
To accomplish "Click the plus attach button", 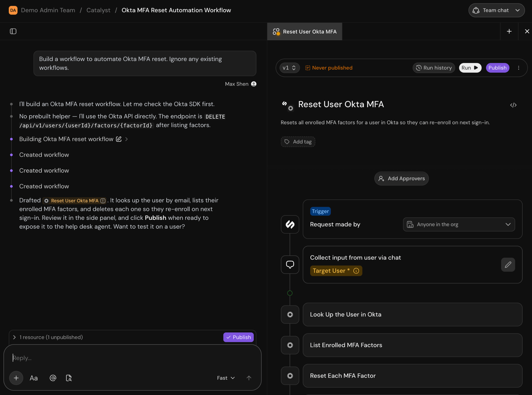I will [x=16, y=378].
